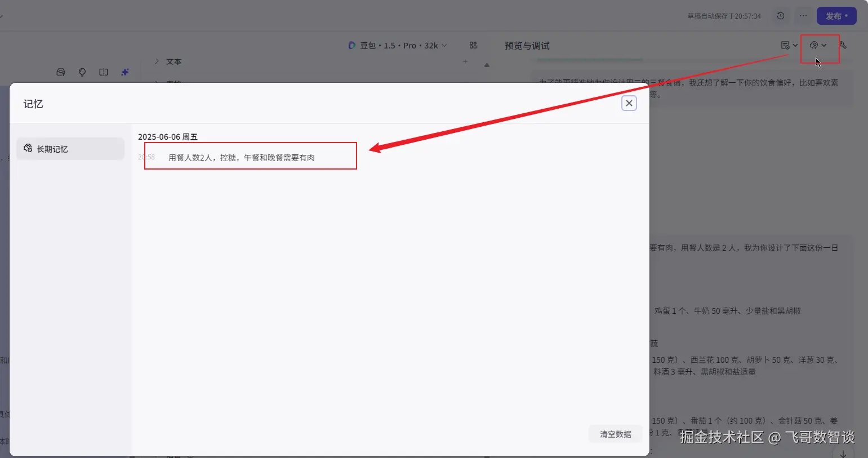
Task: Close the 记忆 dialog
Action: [629, 103]
